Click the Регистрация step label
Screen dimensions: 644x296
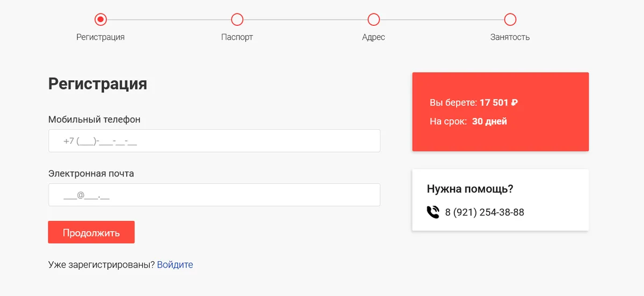coord(100,38)
